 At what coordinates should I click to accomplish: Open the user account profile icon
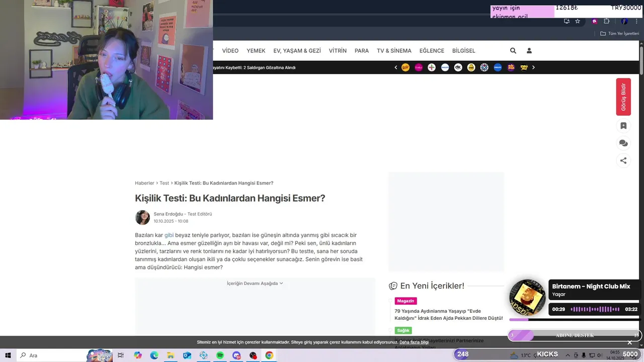point(529,51)
